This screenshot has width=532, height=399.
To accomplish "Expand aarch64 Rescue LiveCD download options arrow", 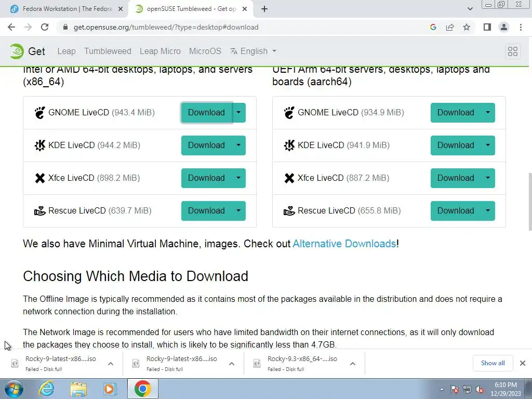I will tap(488, 211).
